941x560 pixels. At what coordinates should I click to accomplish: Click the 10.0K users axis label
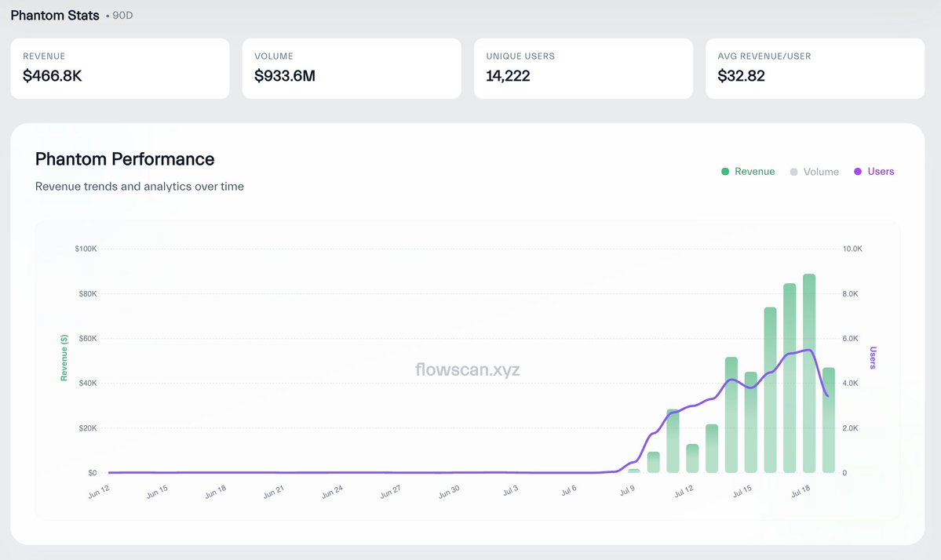tap(852, 249)
